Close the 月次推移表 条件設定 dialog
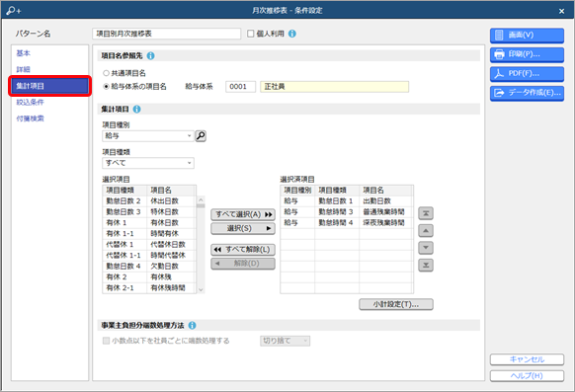This screenshot has width=575, height=392. click(x=561, y=11)
